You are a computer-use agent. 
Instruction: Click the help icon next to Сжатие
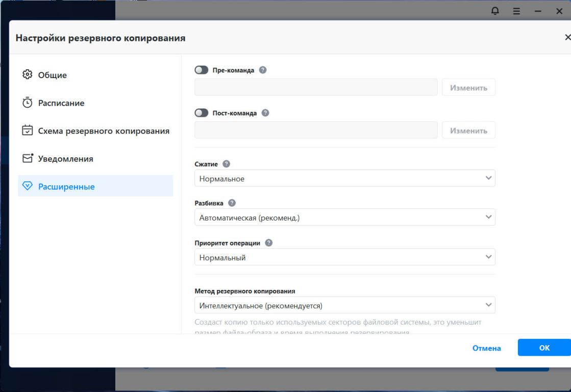[x=227, y=164]
